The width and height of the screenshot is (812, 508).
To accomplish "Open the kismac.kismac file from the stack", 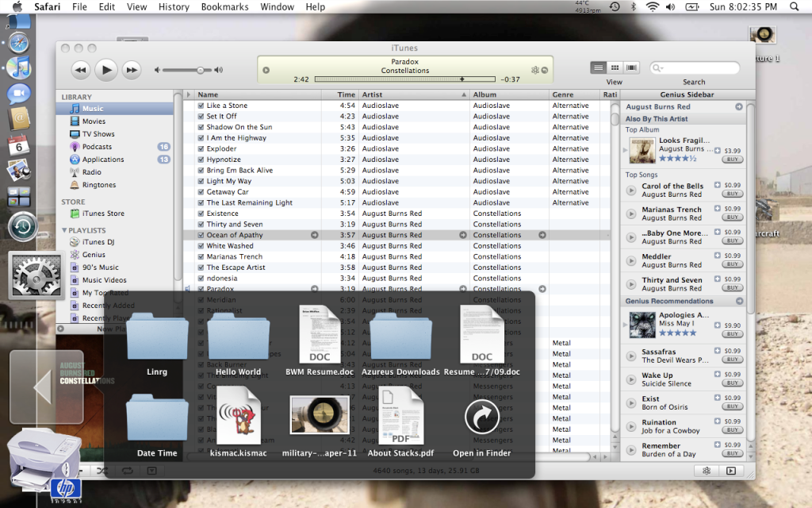I will [238, 422].
